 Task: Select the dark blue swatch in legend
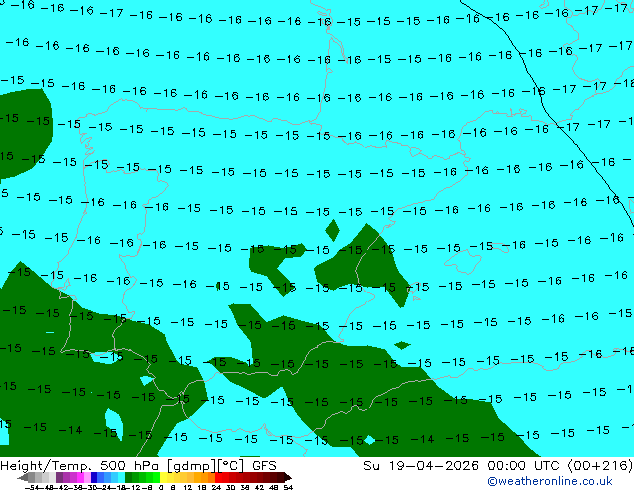click(x=94, y=477)
